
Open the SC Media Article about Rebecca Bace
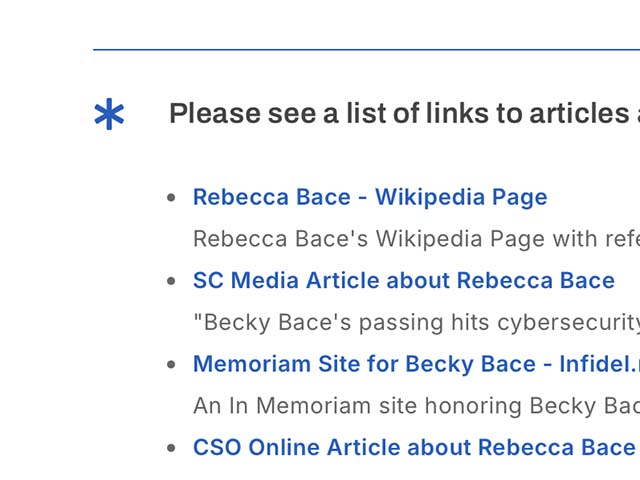(403, 281)
